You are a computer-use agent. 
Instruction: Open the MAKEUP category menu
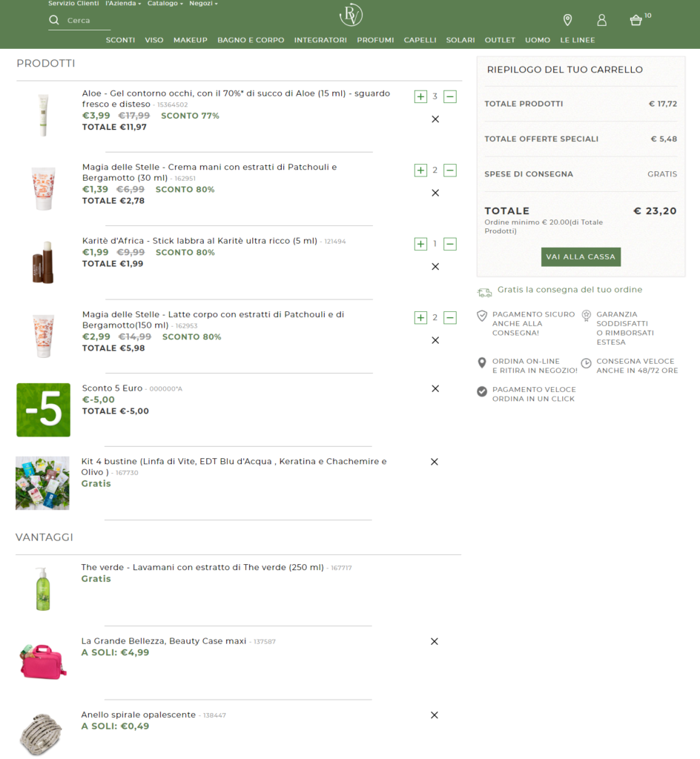pos(191,40)
